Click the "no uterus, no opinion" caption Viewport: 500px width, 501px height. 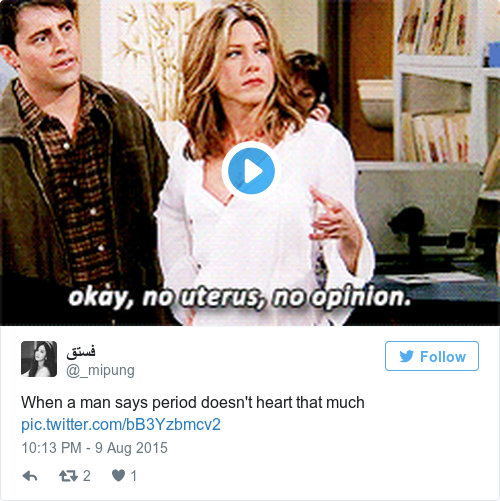point(240,296)
